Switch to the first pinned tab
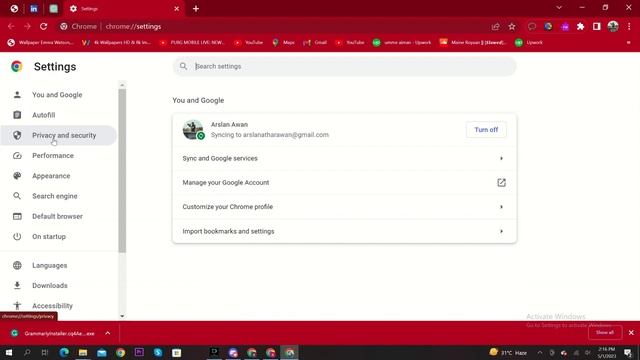The height and width of the screenshot is (360, 640). (14, 9)
